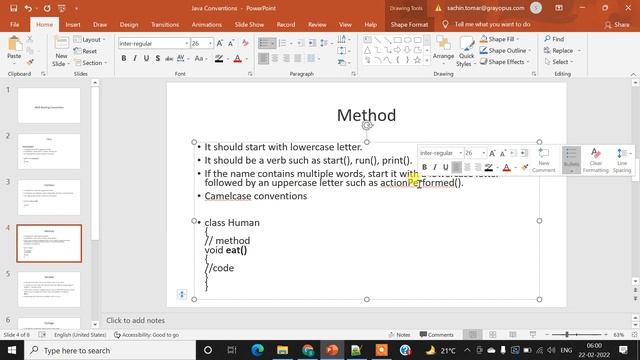The image size is (640, 360).
Task: Save the presentation using the quick access icon
Action: coord(13,8)
